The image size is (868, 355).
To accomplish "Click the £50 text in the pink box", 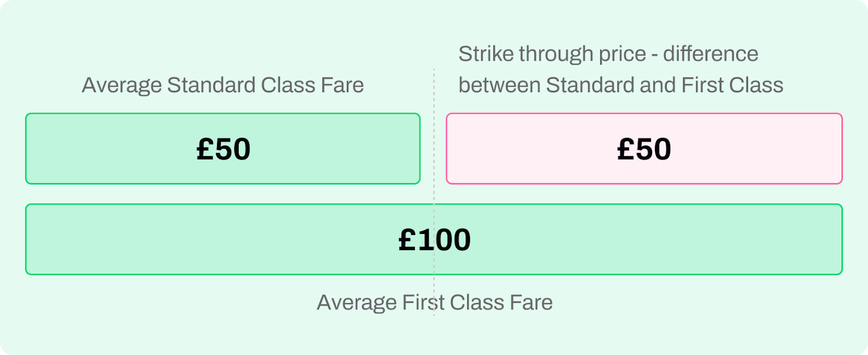I will pyautogui.click(x=644, y=149).
